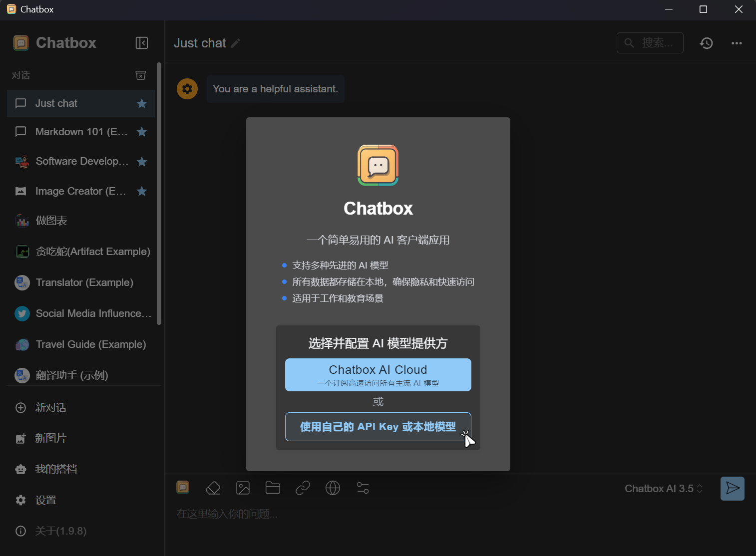The height and width of the screenshot is (556, 756).
Task: Open 翻译助手 (示例) conversation
Action: click(81, 375)
